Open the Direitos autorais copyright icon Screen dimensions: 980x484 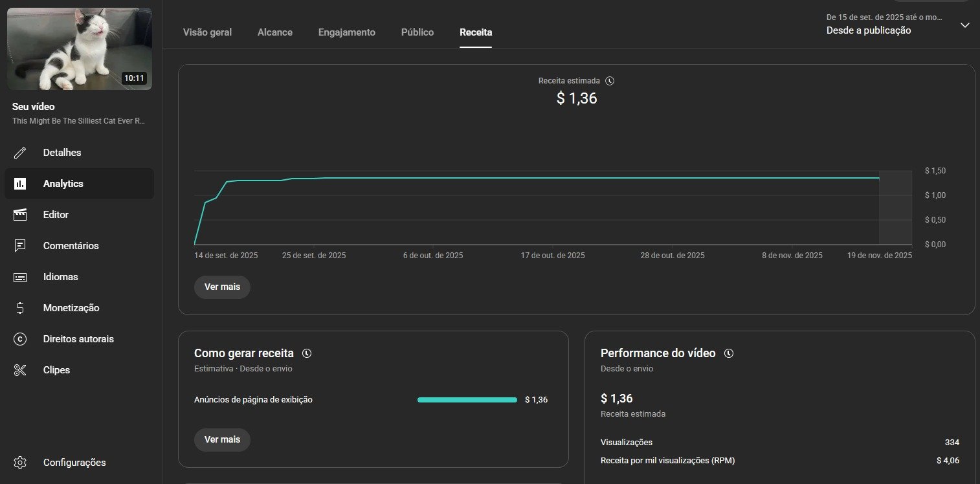pyautogui.click(x=20, y=339)
